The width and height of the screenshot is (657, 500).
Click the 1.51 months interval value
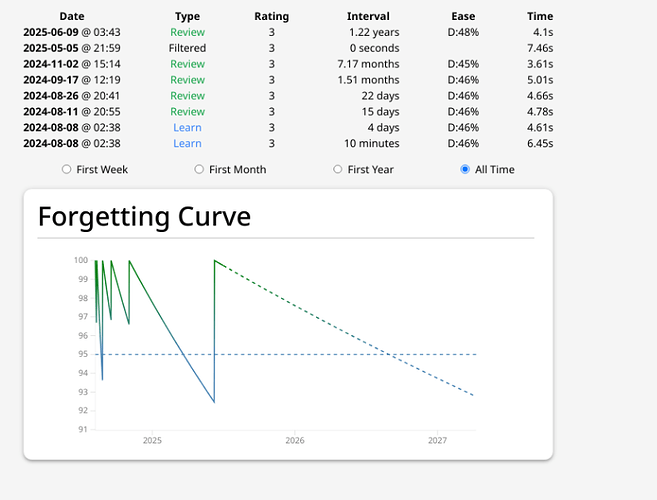[368, 80]
